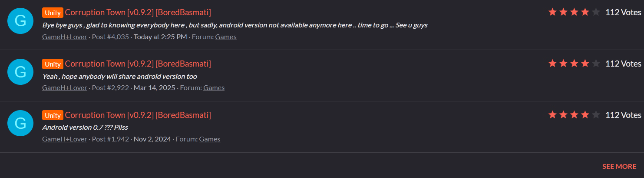Open the Games forum link on the Nov 2, 2024 row
Viewport: 644px width, 178px height.
pos(210,139)
